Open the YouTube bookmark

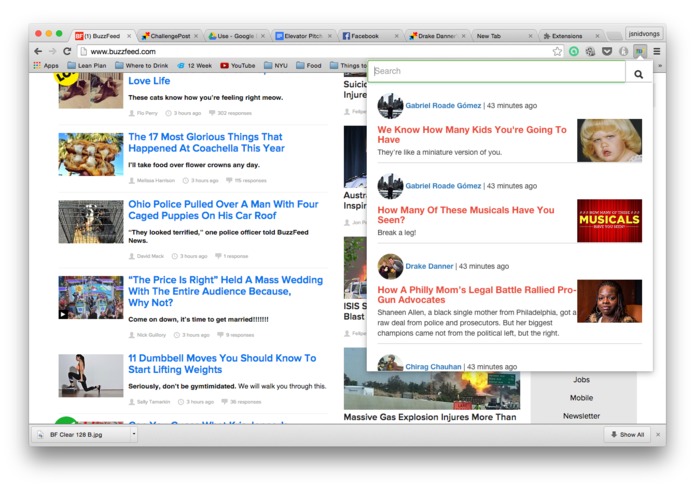238,66
